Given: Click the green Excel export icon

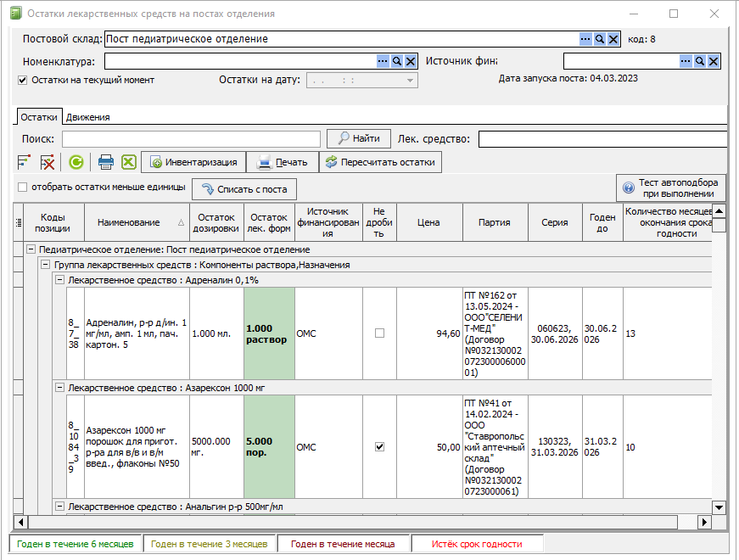Looking at the screenshot, I should [129, 162].
